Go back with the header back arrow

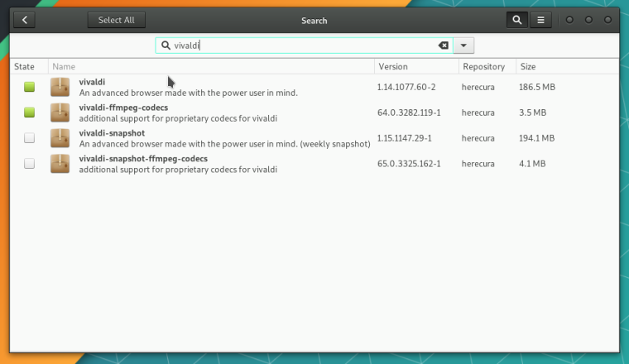(x=25, y=20)
